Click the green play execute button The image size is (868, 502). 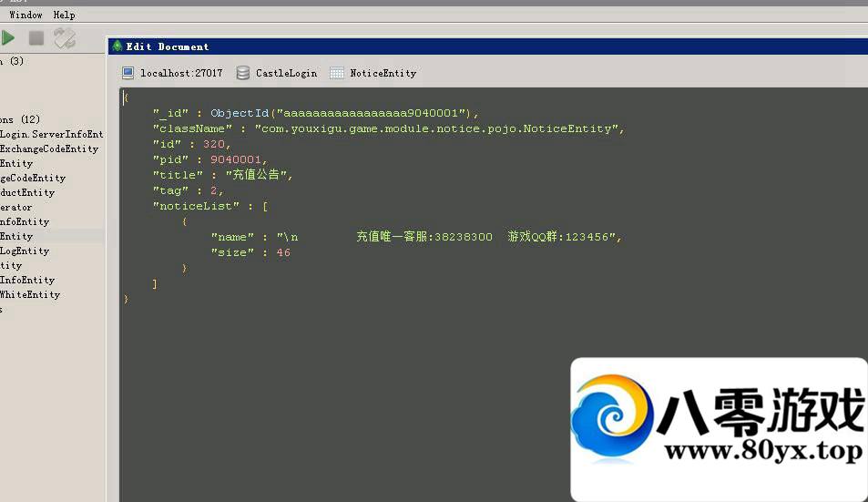coord(8,38)
